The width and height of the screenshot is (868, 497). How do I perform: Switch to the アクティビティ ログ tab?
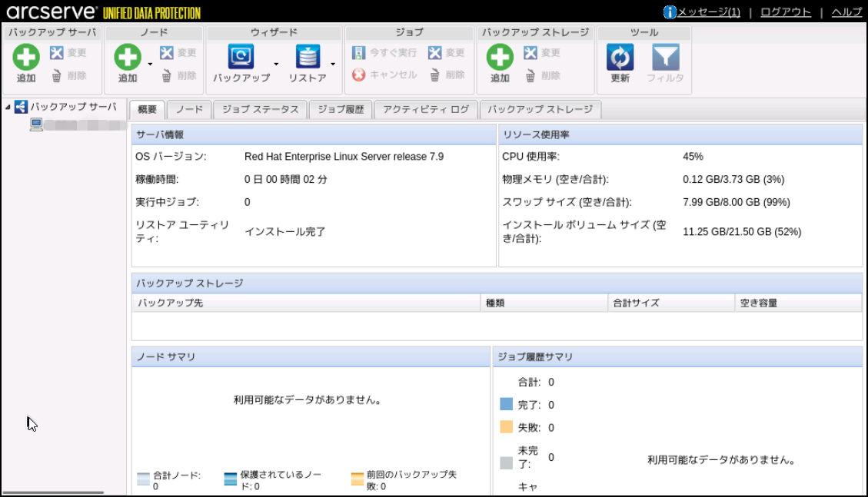[426, 110]
